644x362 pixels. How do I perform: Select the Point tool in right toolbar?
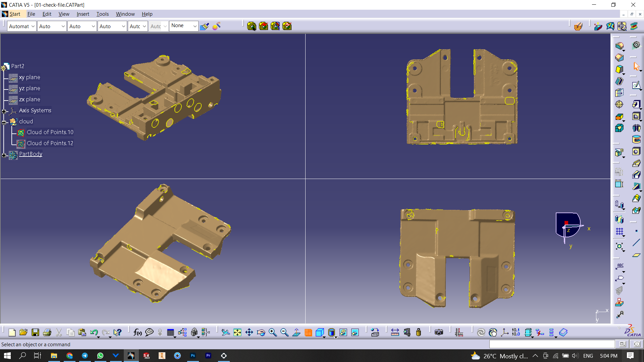point(636,231)
